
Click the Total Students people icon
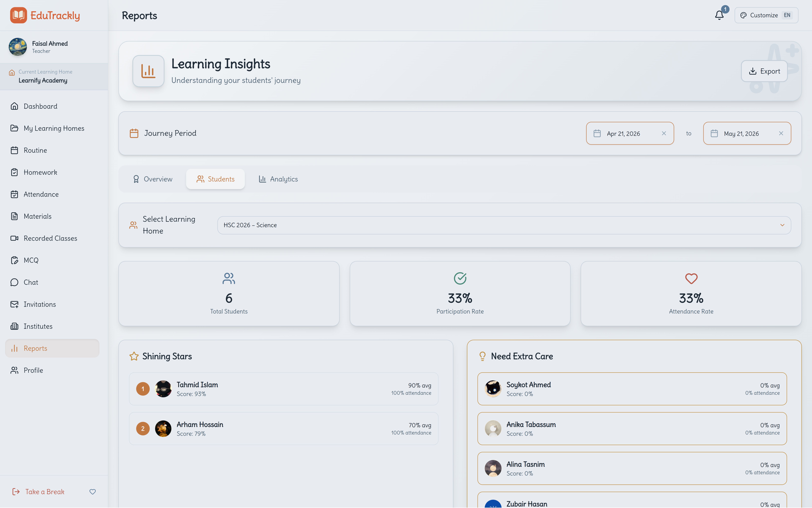[229, 279]
